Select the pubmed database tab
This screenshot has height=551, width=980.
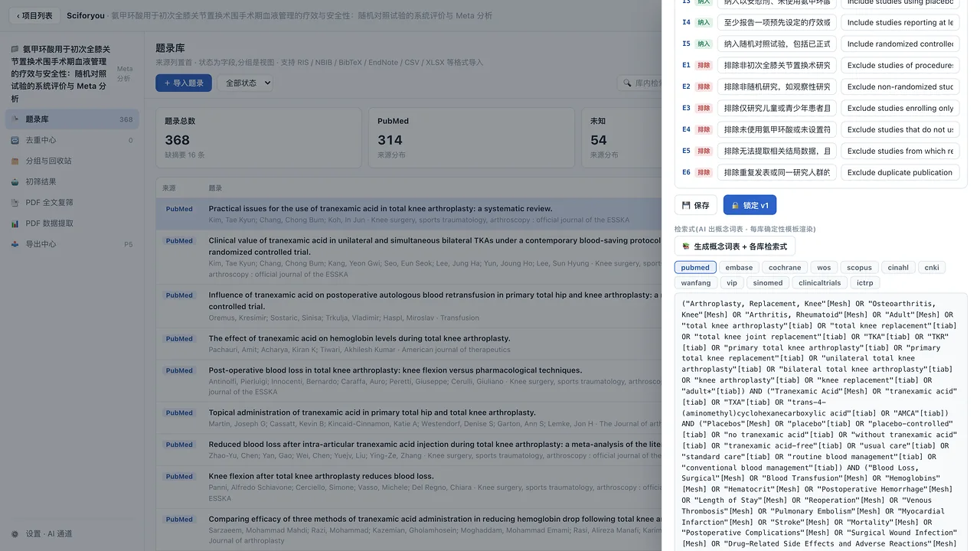tap(695, 267)
